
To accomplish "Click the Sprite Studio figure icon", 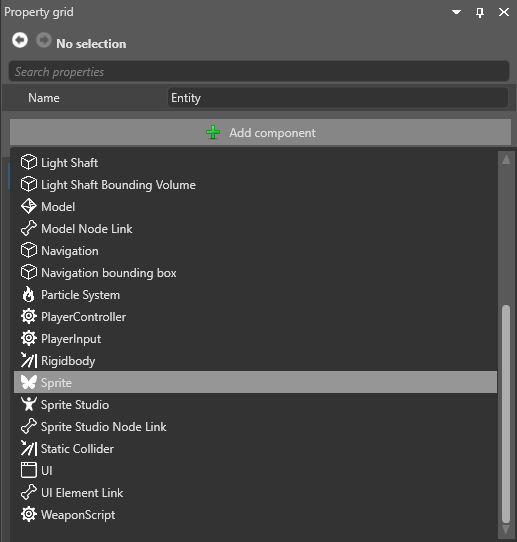I will pyautogui.click(x=29, y=404).
